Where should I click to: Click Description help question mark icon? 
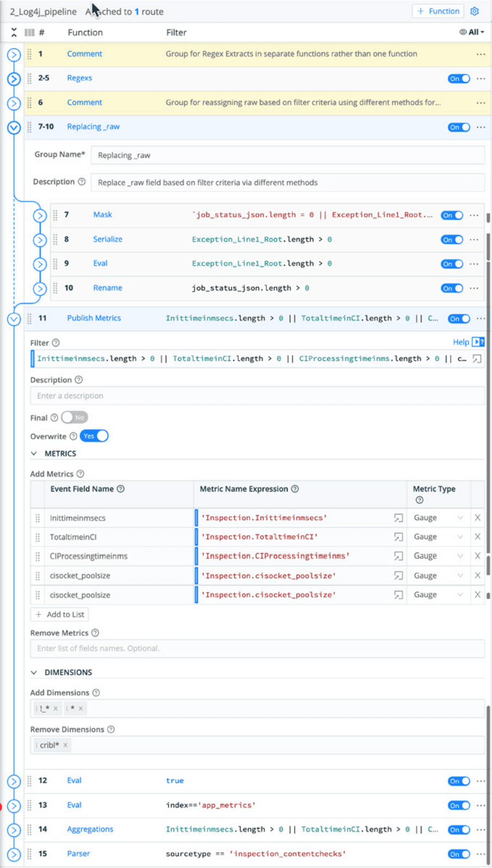78,380
